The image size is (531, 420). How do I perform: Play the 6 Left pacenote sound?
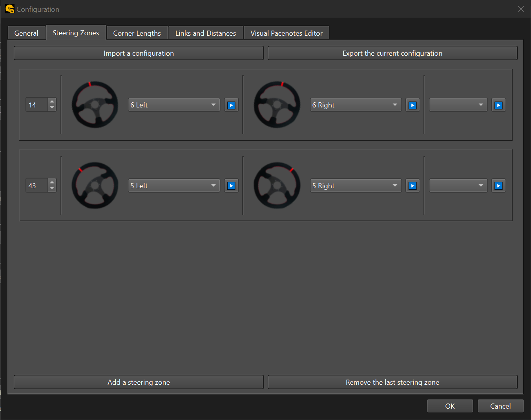point(231,105)
